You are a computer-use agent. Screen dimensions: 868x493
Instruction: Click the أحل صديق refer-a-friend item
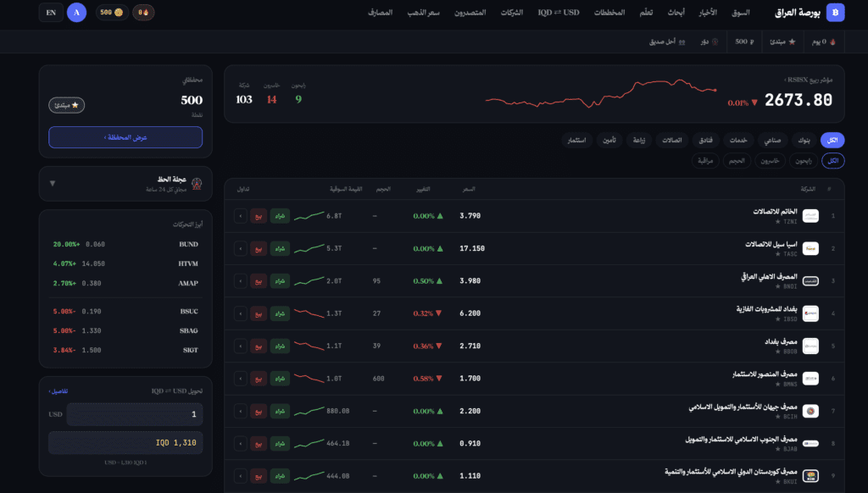pos(666,42)
